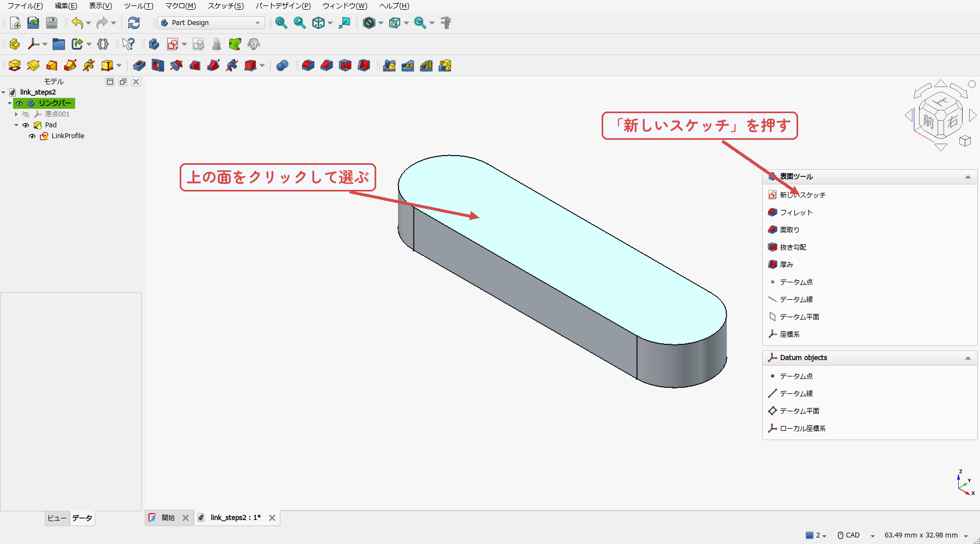This screenshot has width=980, height=544.
Task: Click the Pad tool icon
Action: click(15, 66)
